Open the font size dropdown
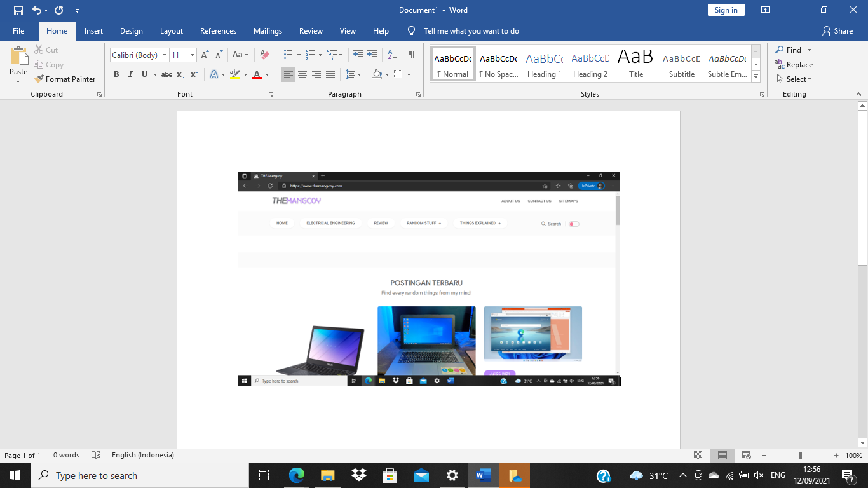Screen dimensions: 868x488 193,55
